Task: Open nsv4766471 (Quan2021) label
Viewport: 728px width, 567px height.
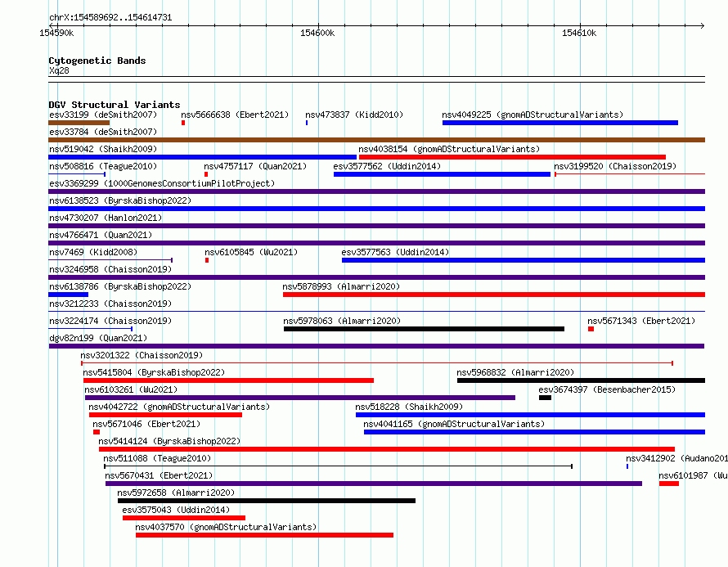Action: click(101, 235)
